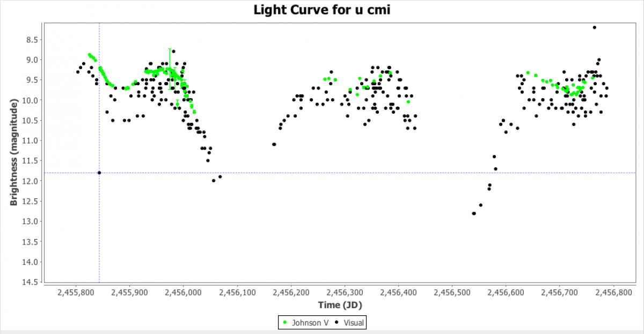644x334 pixels.
Task: Click the green Johnson V legend marker
Action: pos(285,322)
